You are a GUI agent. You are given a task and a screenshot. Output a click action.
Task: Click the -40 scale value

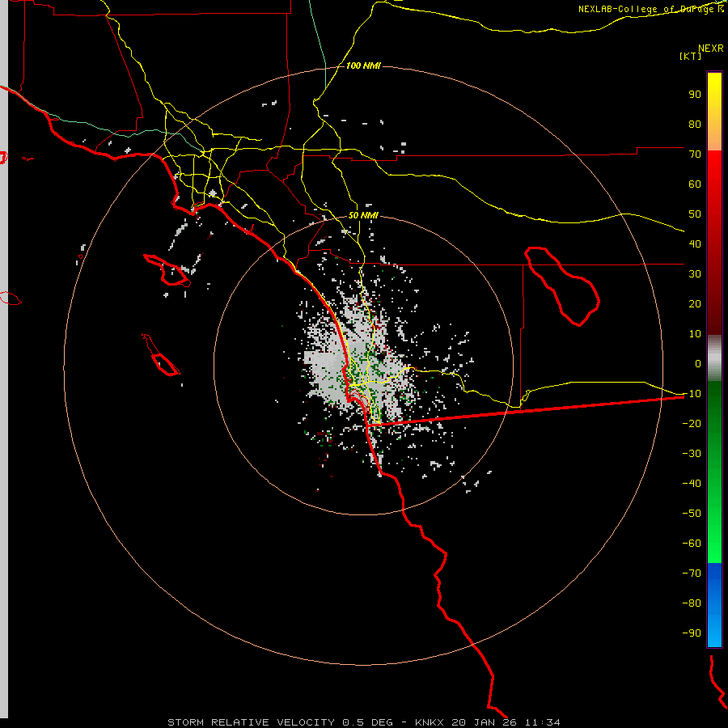tap(692, 484)
